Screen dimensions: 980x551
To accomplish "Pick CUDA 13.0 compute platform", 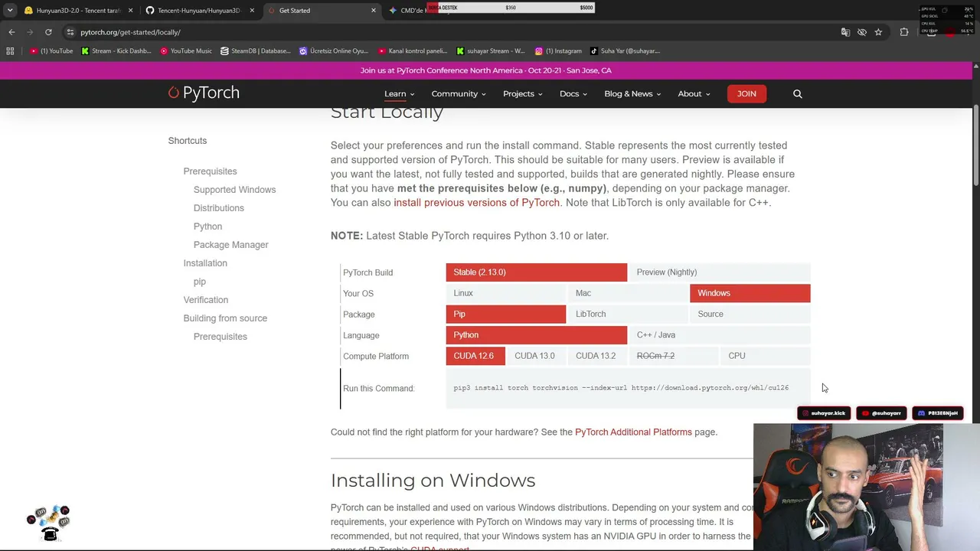I will coord(537,356).
